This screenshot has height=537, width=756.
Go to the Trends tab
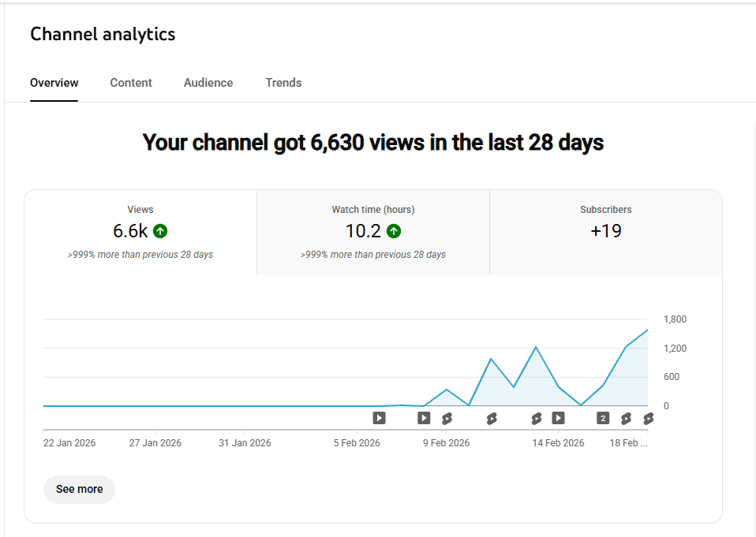click(x=283, y=83)
